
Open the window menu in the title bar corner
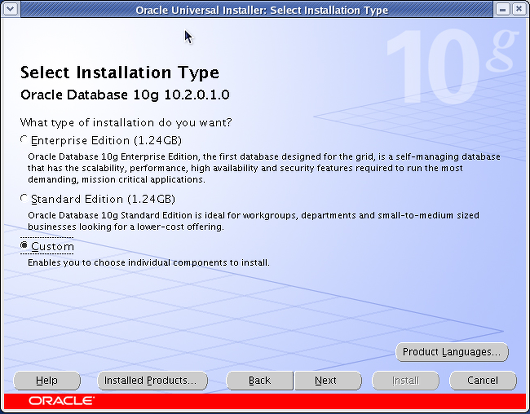(10, 9)
